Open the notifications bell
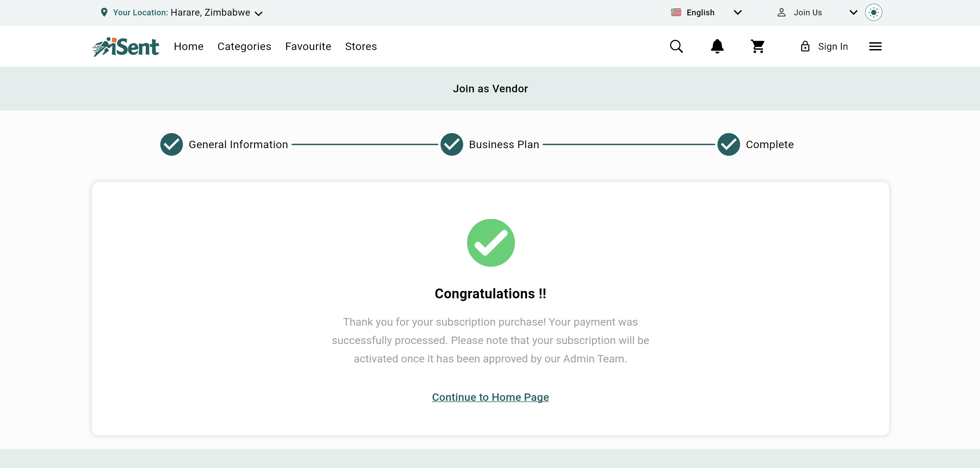Image resolution: width=980 pixels, height=468 pixels. click(x=717, y=46)
